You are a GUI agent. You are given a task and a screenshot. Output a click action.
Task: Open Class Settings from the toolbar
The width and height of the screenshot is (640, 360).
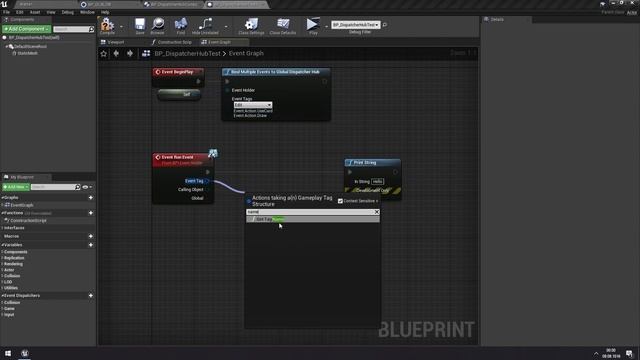coord(251,24)
